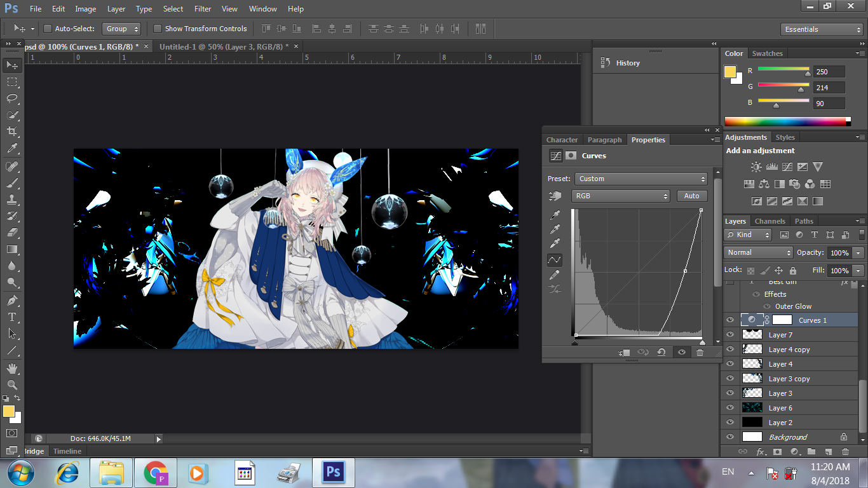Open Photoshop from the Windows taskbar

pyautogui.click(x=334, y=473)
